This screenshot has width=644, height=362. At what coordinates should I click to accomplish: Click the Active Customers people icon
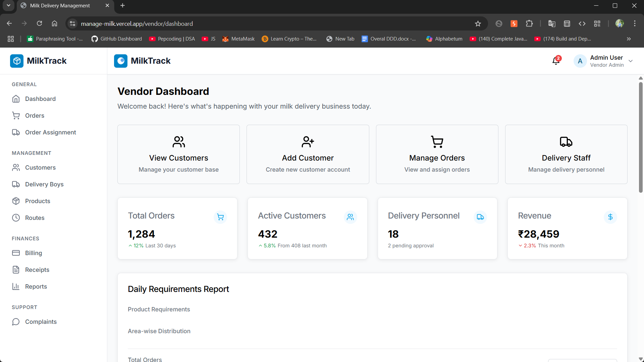click(x=350, y=217)
